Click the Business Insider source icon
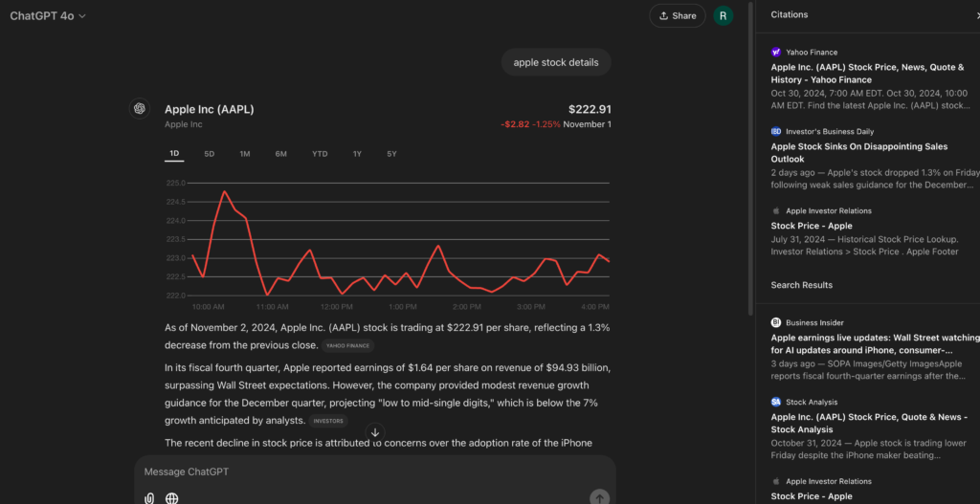Screen dimensions: 980x504 (x=776, y=323)
